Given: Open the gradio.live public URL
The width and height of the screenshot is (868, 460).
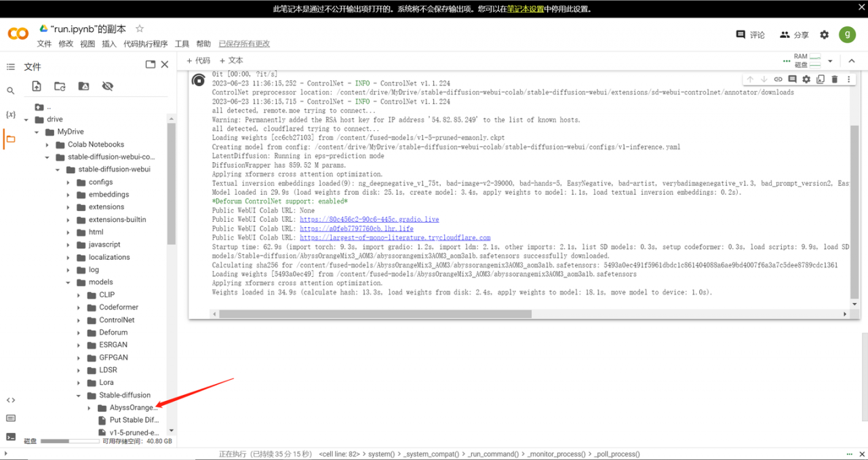Looking at the screenshot, I should (x=370, y=220).
